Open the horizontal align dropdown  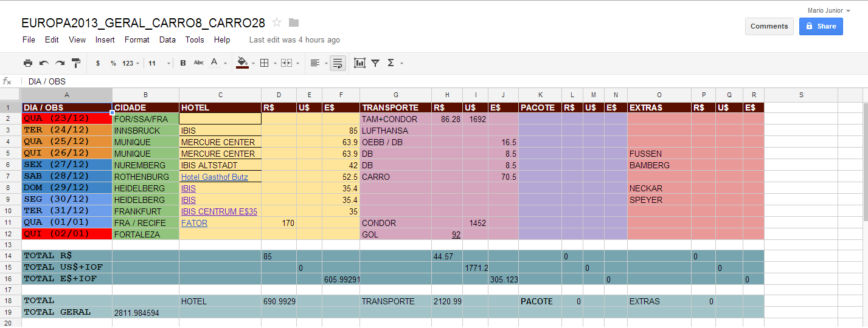(318, 63)
